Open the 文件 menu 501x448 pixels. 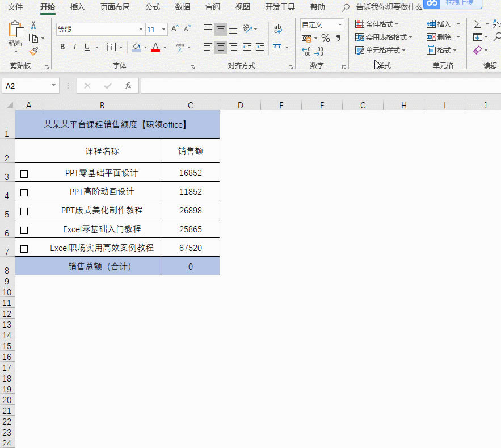[15, 7]
